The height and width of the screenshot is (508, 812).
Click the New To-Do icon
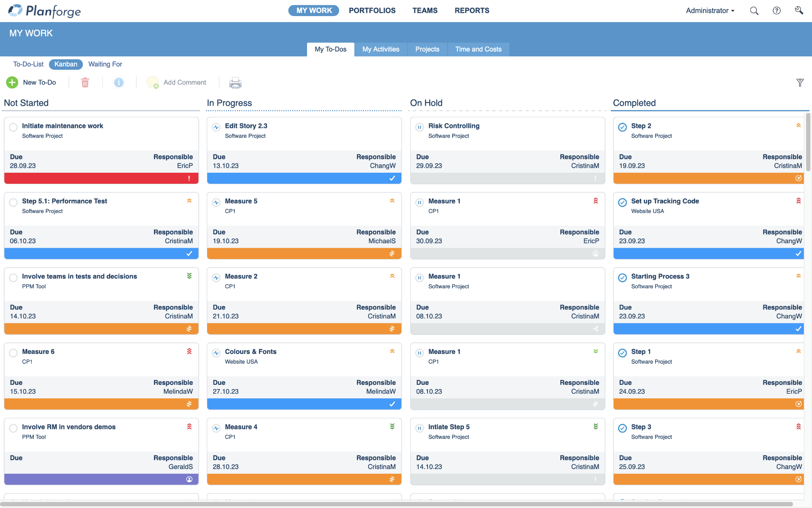[12, 82]
